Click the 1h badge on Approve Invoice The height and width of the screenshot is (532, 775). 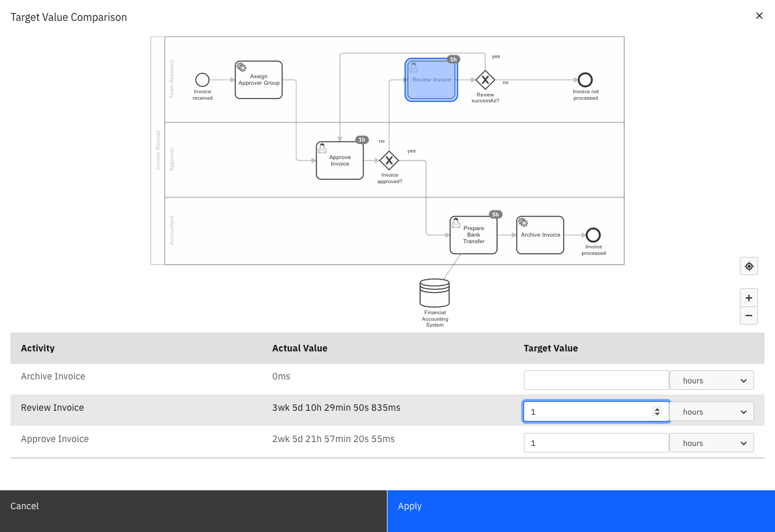pyautogui.click(x=362, y=140)
